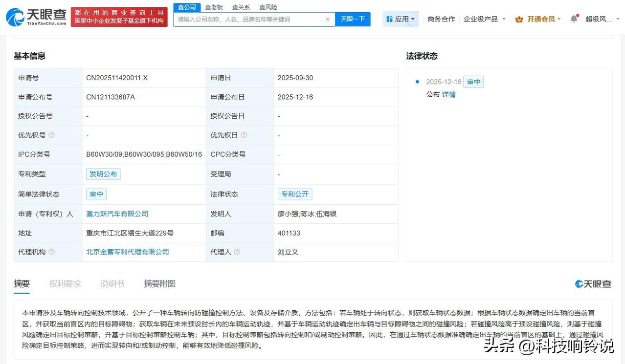Screen dimensions: 625x364
Task: Click the 专利公开 legal status tag
Action: [x=295, y=194]
